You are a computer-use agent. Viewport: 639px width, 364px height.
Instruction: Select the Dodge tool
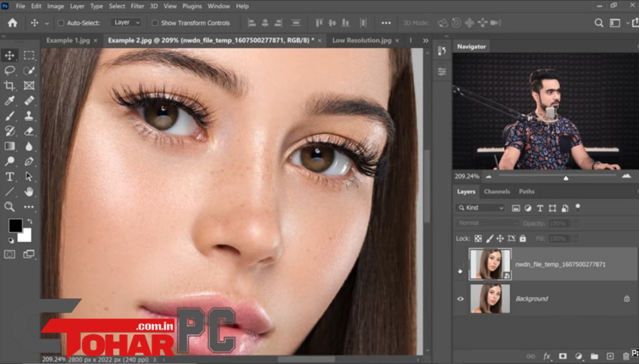tap(9, 161)
